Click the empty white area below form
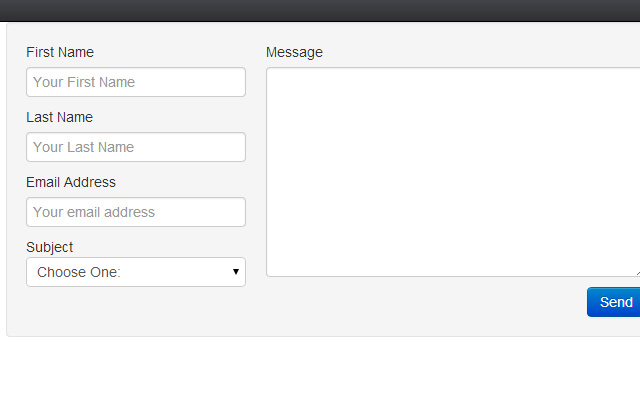Viewport: 640px width, 400px height. click(320, 369)
